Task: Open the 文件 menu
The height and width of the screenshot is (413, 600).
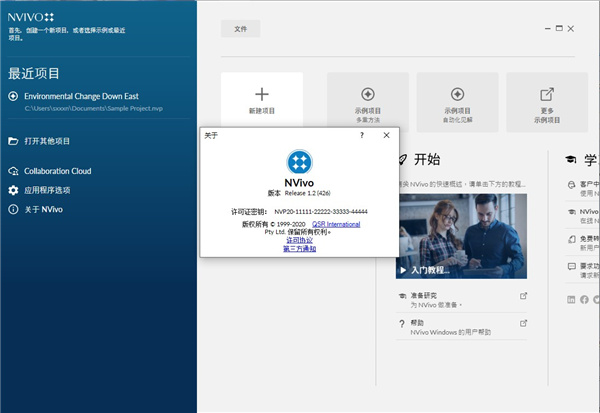Action: [240, 29]
